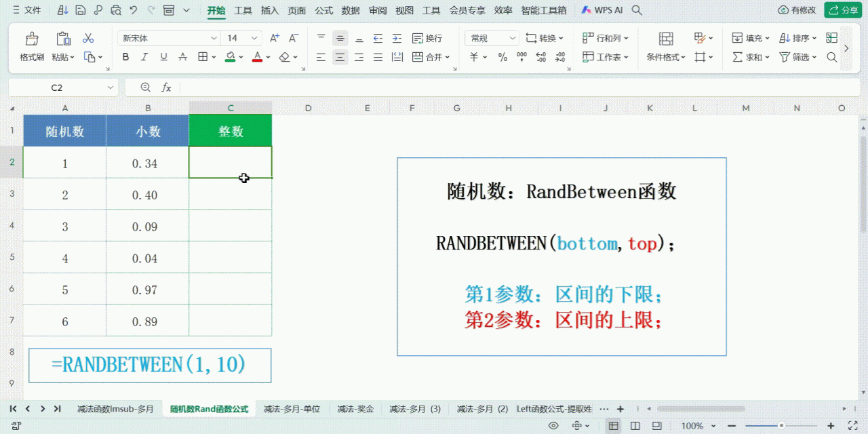Click the Table style icon above 条件格式

pos(666,39)
